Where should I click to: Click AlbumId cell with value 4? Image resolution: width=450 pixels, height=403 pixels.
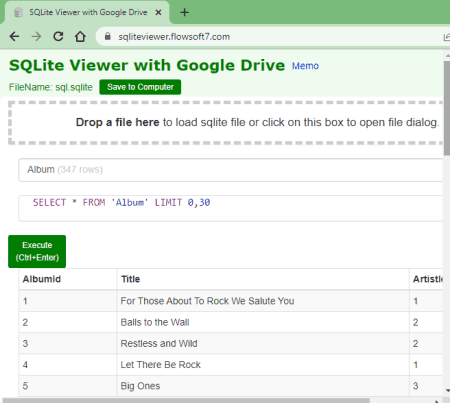68,365
